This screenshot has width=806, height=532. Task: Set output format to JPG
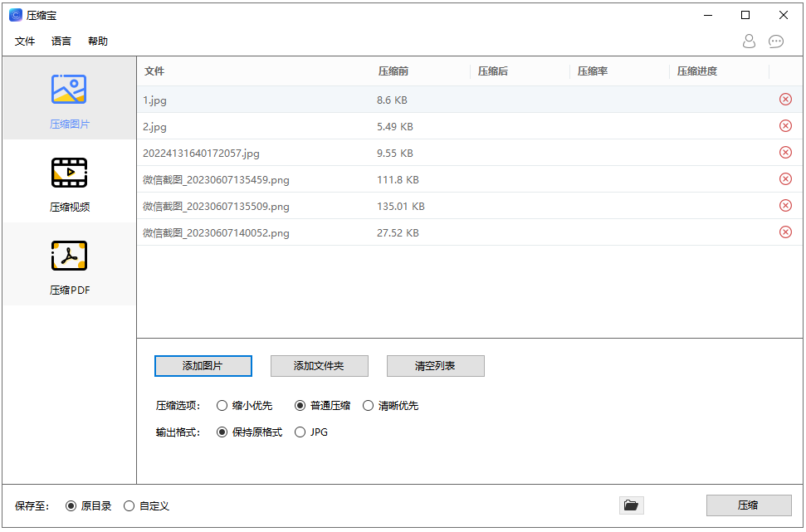coord(300,432)
